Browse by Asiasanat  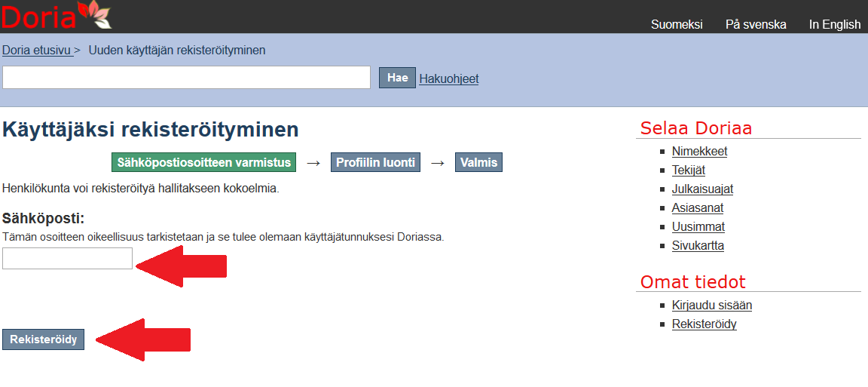[x=698, y=208]
